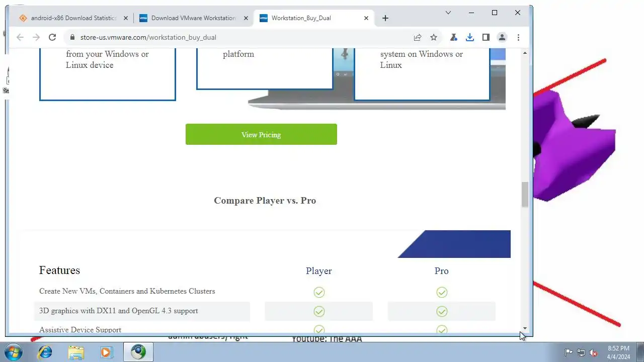This screenshot has width=644, height=362.
Task: Click Player checkmark for Create New VMs
Action: click(x=319, y=292)
